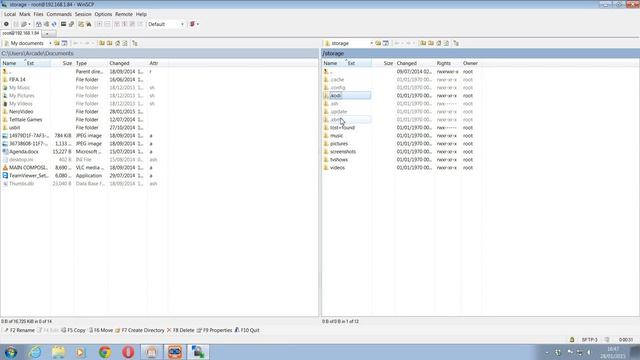Select the screenshots remote folder
Viewport: 640px width, 360px height.
tap(343, 151)
